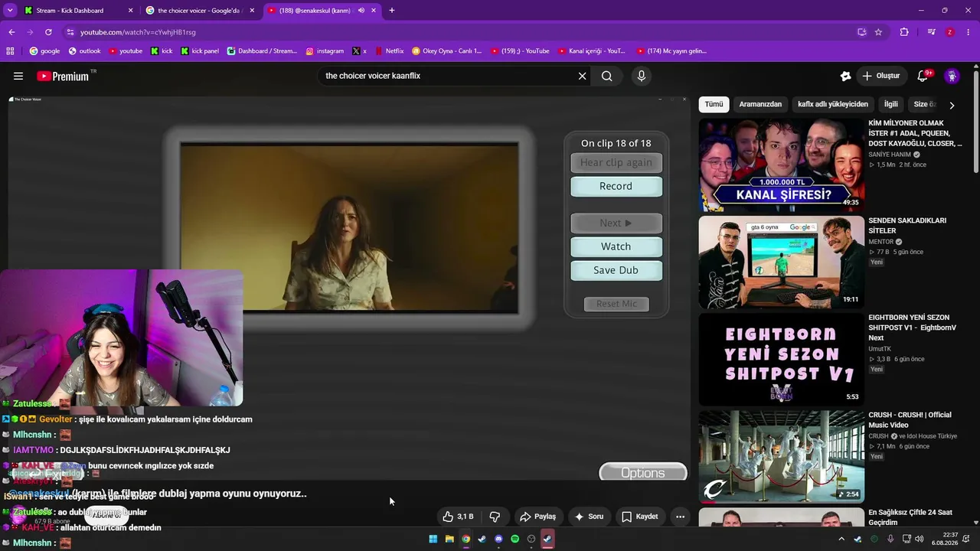This screenshot has height=551, width=980.
Task: Open File Explorer from the taskbar
Action: (x=449, y=539)
